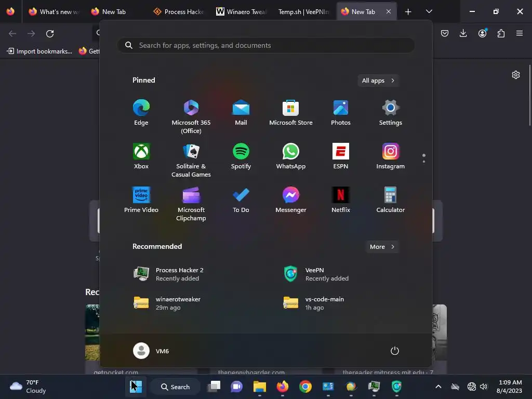Viewport: 532px width, 399px height.
Task: Open recommended Process Hacker 2
Action: point(169,274)
